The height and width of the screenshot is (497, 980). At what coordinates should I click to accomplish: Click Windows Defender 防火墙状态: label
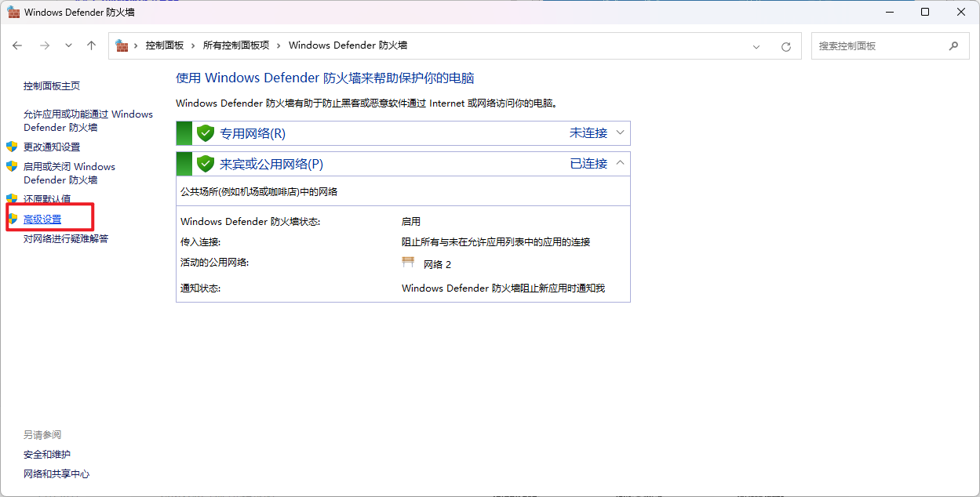pos(250,222)
